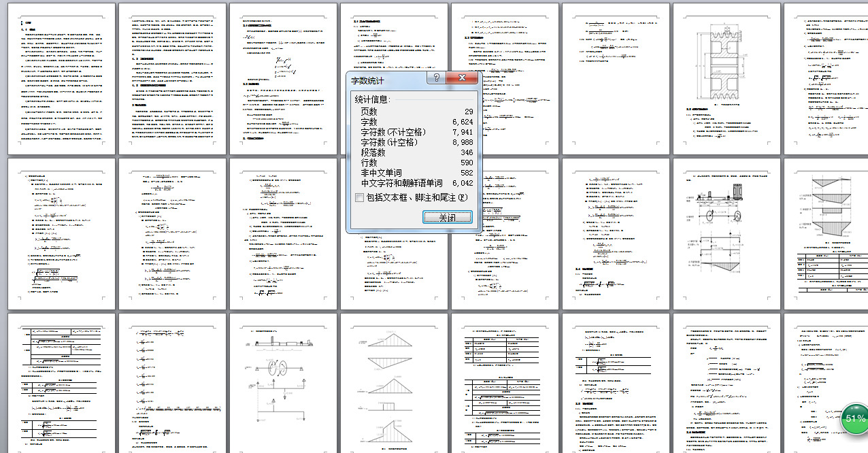
Task: Click the help question mark in word count dialog
Action: pyautogui.click(x=437, y=78)
